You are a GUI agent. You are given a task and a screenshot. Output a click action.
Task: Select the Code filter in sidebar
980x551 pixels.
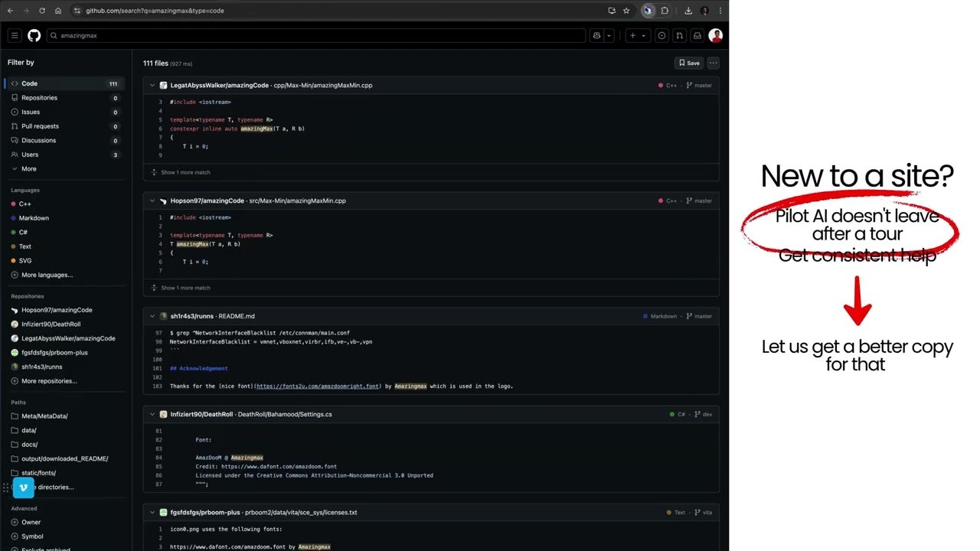pos(64,83)
